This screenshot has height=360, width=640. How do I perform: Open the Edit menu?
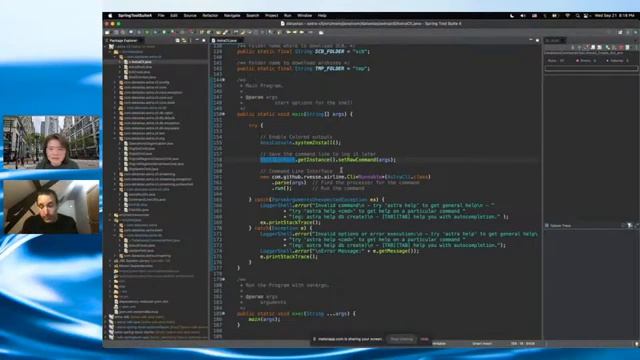[174, 16]
